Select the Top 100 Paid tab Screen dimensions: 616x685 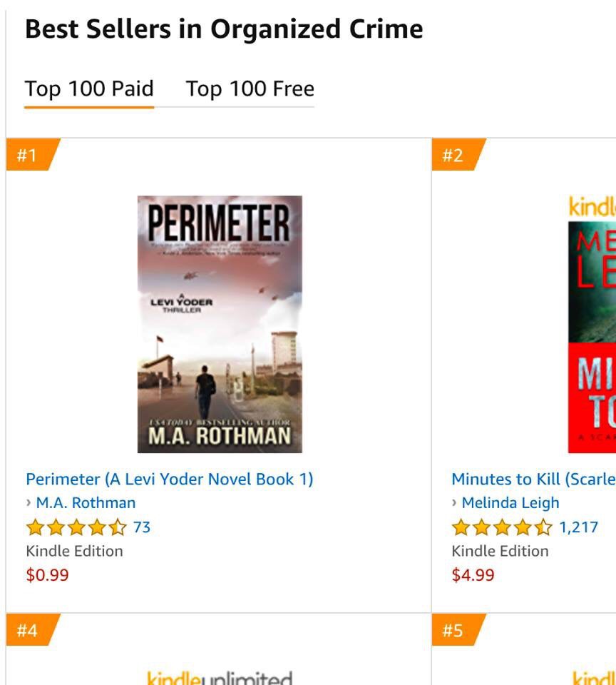(89, 89)
